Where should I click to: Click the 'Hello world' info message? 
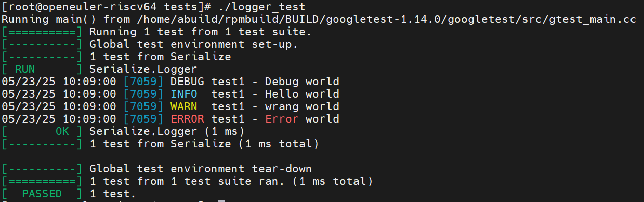(x=302, y=94)
